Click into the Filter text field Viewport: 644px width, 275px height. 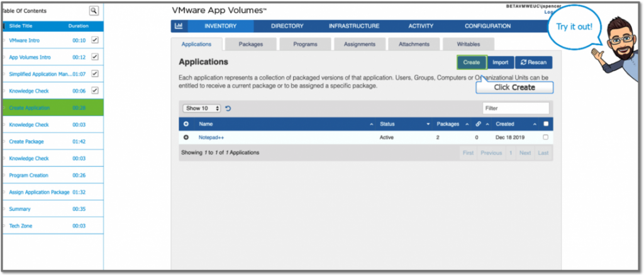click(515, 109)
